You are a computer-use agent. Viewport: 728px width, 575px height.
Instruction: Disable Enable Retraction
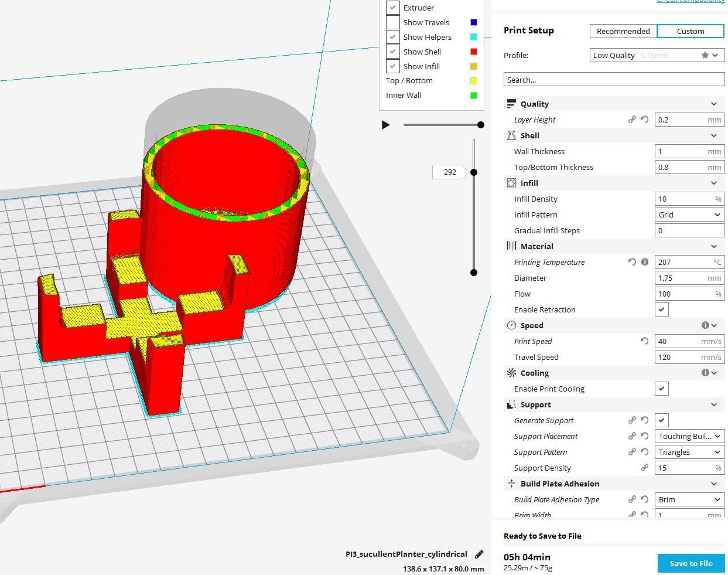pyautogui.click(x=661, y=309)
